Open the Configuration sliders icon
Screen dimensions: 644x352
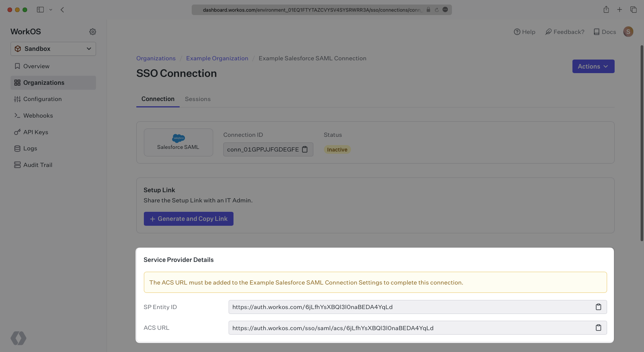coord(17,99)
